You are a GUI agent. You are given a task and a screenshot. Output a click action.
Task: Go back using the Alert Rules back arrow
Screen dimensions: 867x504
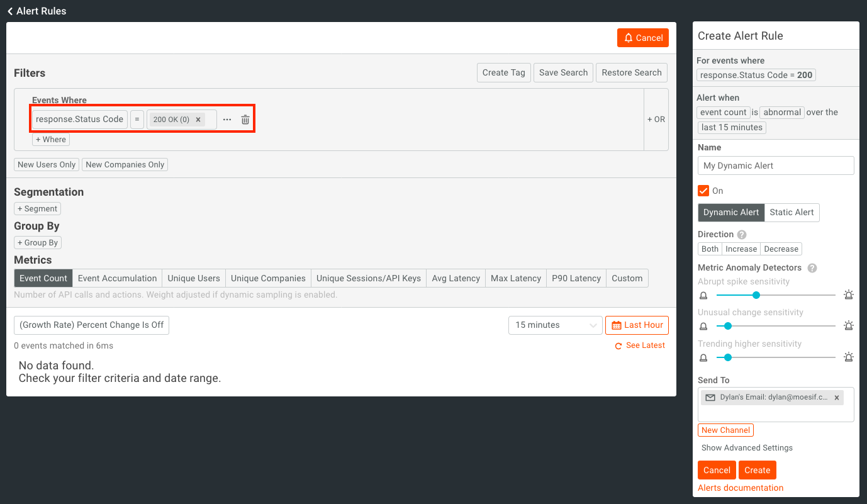click(x=9, y=11)
